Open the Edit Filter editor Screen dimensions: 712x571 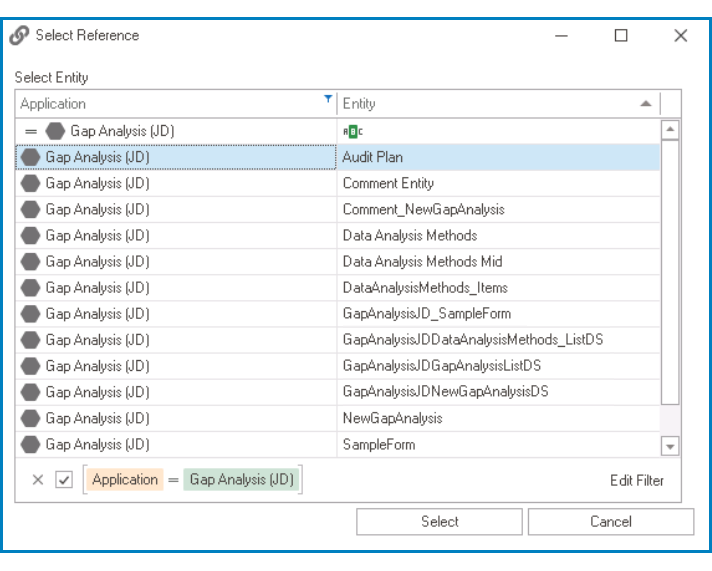(x=636, y=480)
